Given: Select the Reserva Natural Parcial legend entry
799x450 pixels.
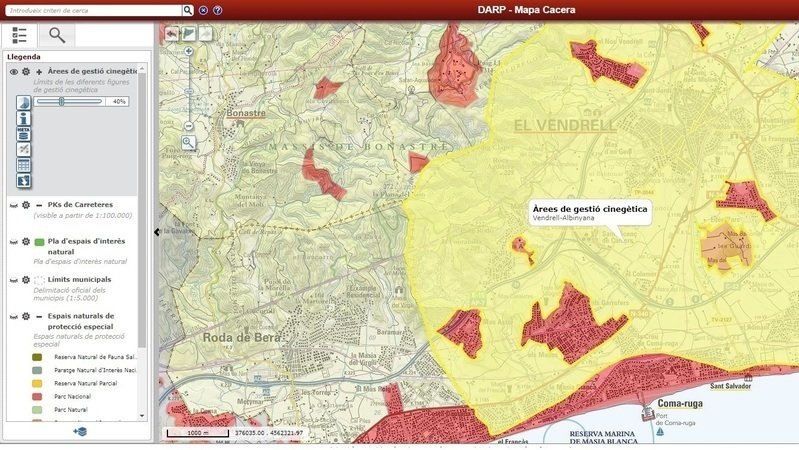Looking at the screenshot, I should [x=86, y=383].
